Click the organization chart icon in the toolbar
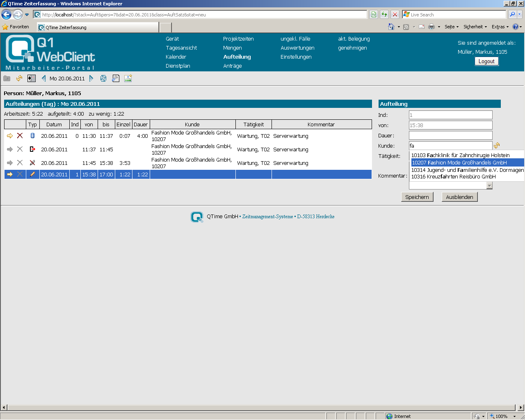This screenshot has width=525, height=420. click(128, 78)
